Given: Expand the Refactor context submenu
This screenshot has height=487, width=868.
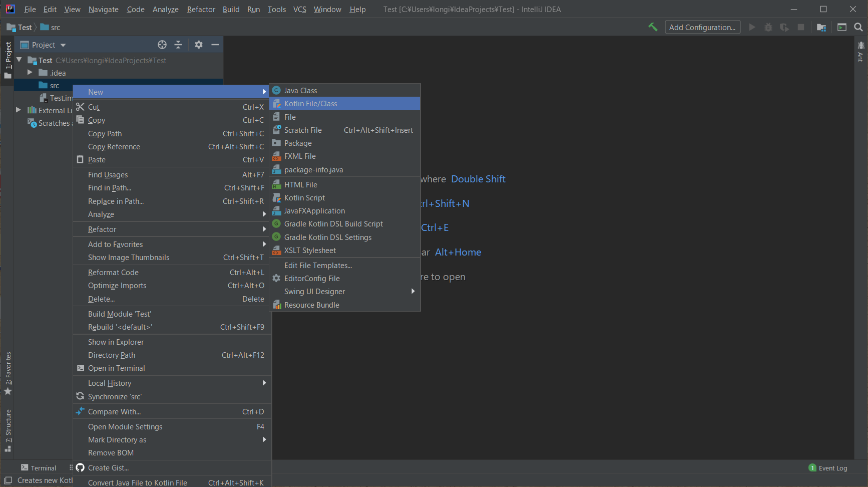Looking at the screenshot, I should point(172,229).
